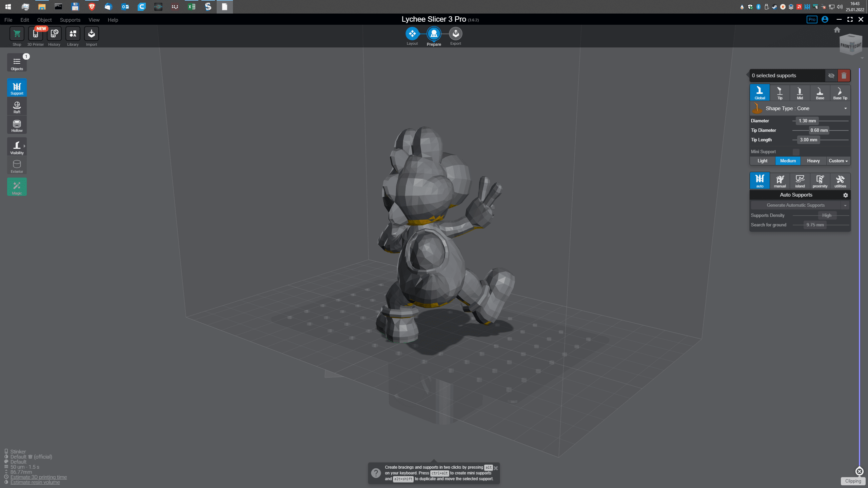Click the Magic wand tool
This screenshot has width=868, height=488.
17,187
